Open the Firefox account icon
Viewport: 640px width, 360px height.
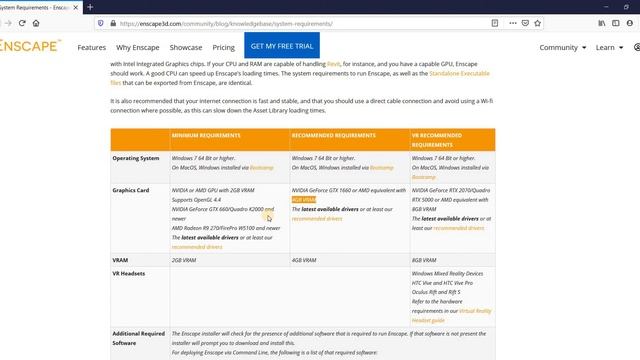pos(630,23)
